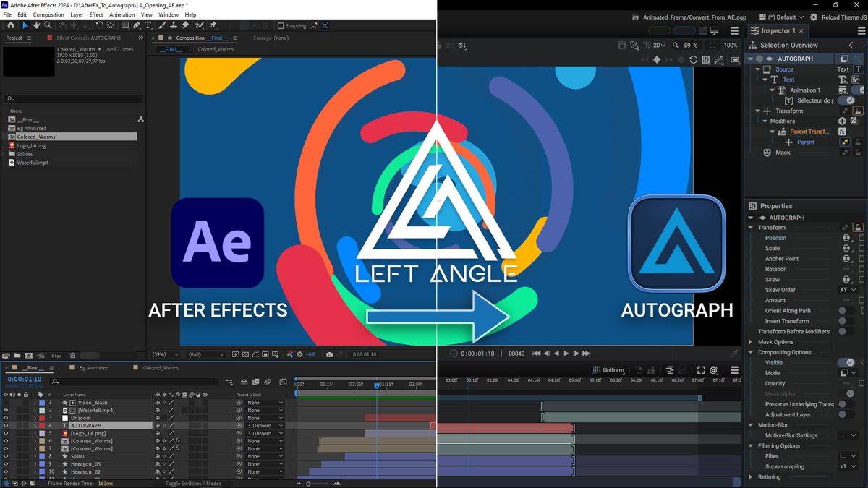Screen dimensions: 868x488
Task: Toggle the Animation 1 switch
Action: 857,90
